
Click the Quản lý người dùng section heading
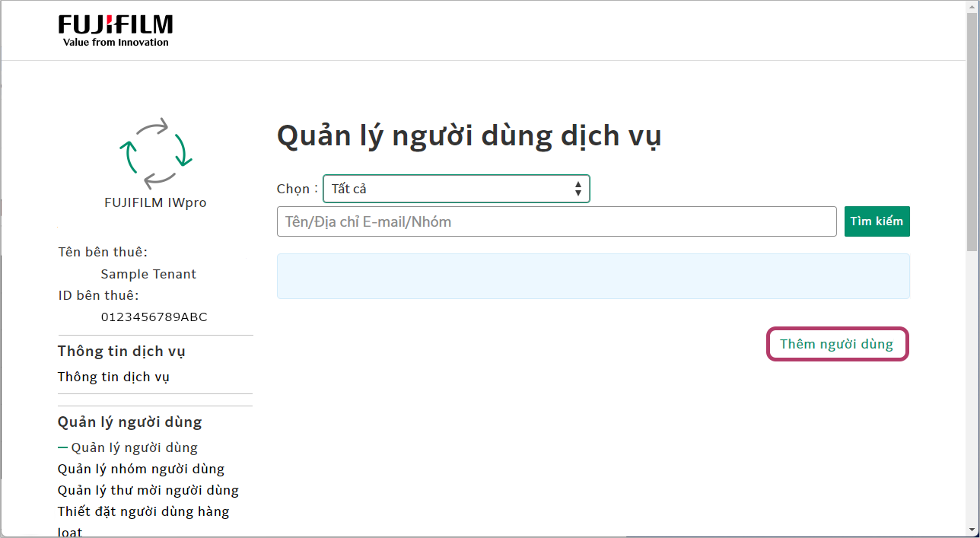click(x=130, y=422)
